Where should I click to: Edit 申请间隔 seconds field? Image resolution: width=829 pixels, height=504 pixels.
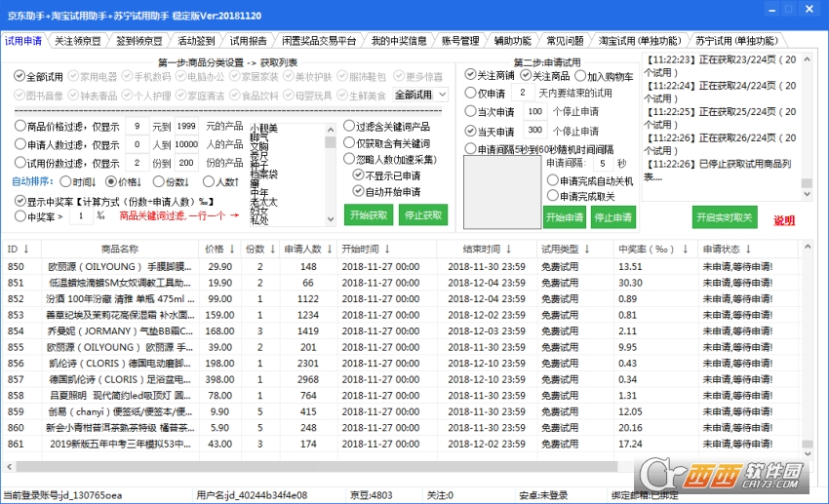point(603,163)
